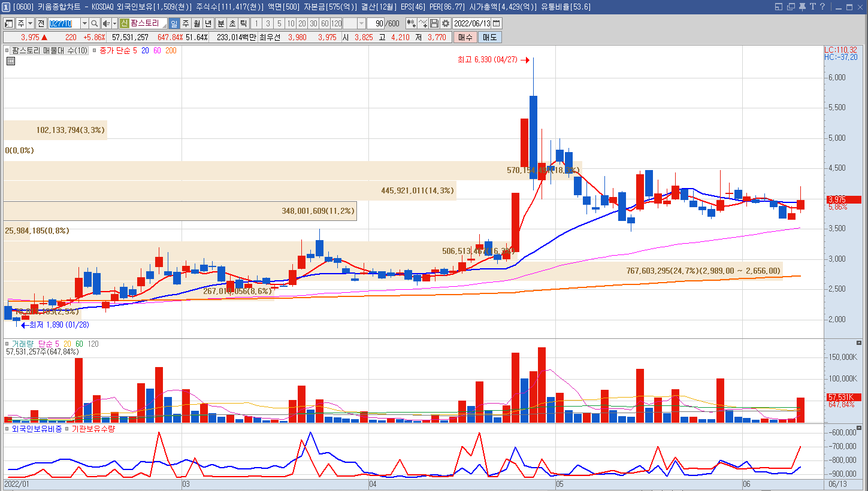Open chart settings gear icon
This screenshot has height=491, width=868.
446,23
